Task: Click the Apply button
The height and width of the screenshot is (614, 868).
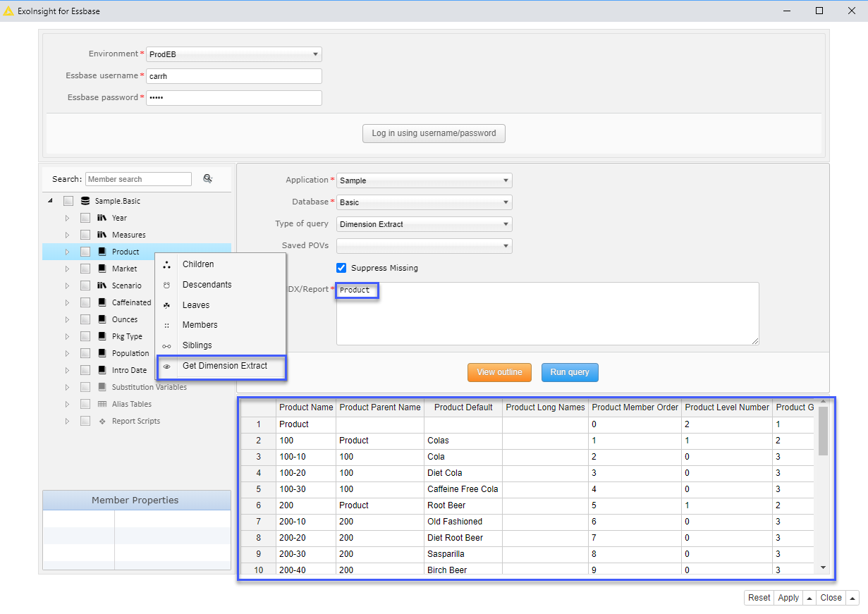Action: click(788, 598)
